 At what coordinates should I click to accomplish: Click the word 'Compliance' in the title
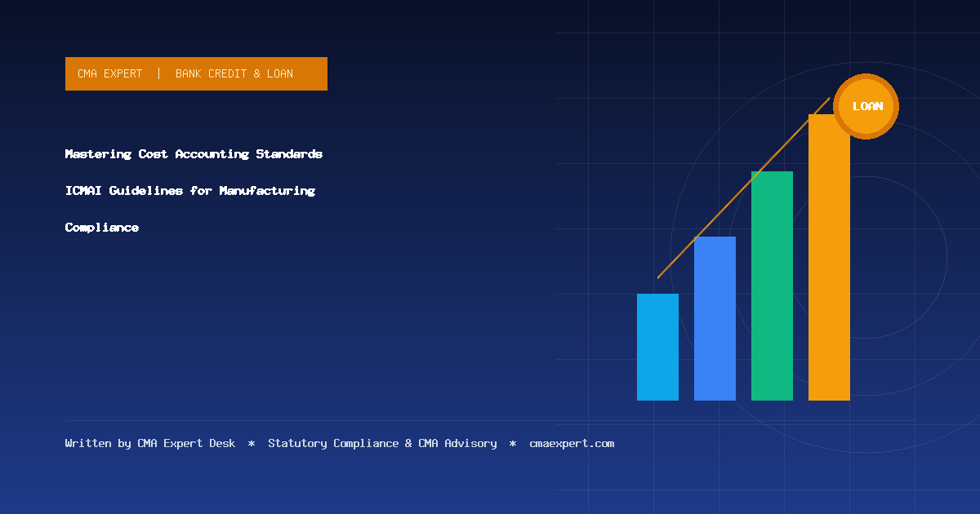tap(102, 228)
